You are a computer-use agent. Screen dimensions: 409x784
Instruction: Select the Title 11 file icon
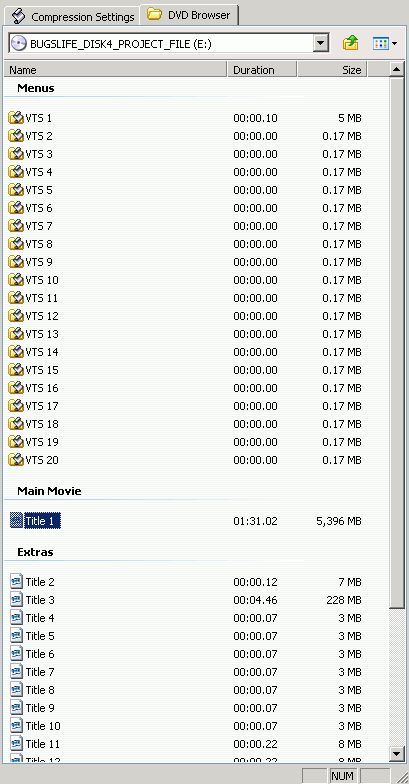click(16, 744)
